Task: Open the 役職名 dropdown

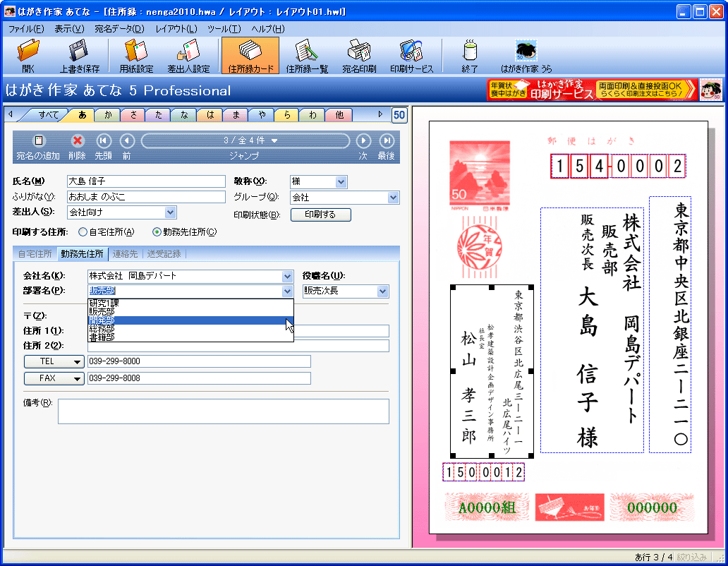Action: pyautogui.click(x=382, y=291)
